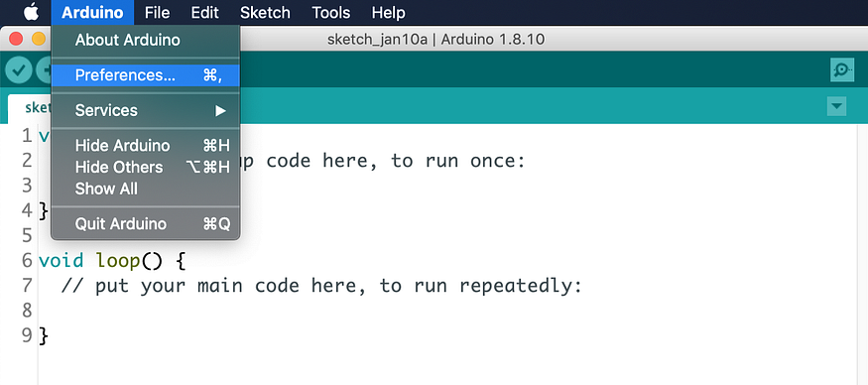Open the Apple menu
The width and height of the screenshot is (868, 385).
click(x=32, y=12)
